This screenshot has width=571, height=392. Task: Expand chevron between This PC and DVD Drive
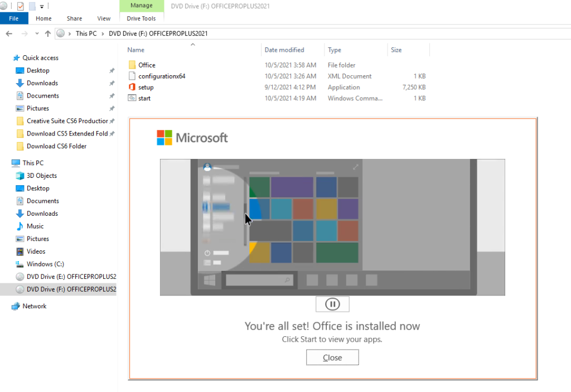pos(103,33)
